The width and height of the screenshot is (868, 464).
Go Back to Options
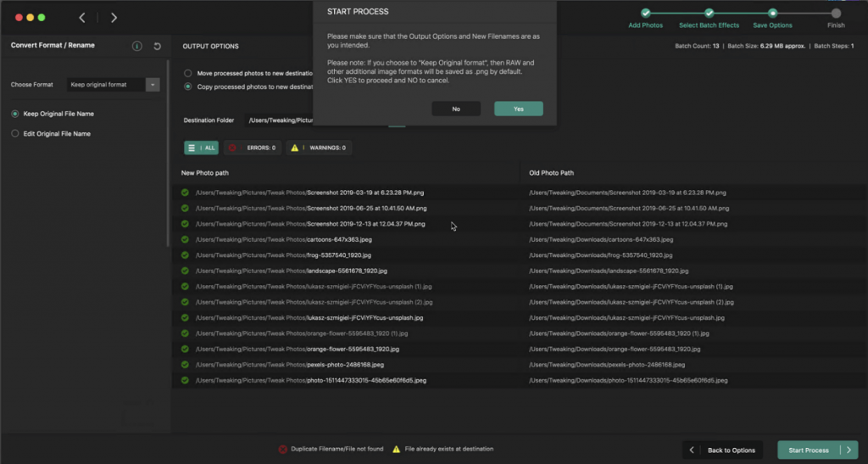722,450
